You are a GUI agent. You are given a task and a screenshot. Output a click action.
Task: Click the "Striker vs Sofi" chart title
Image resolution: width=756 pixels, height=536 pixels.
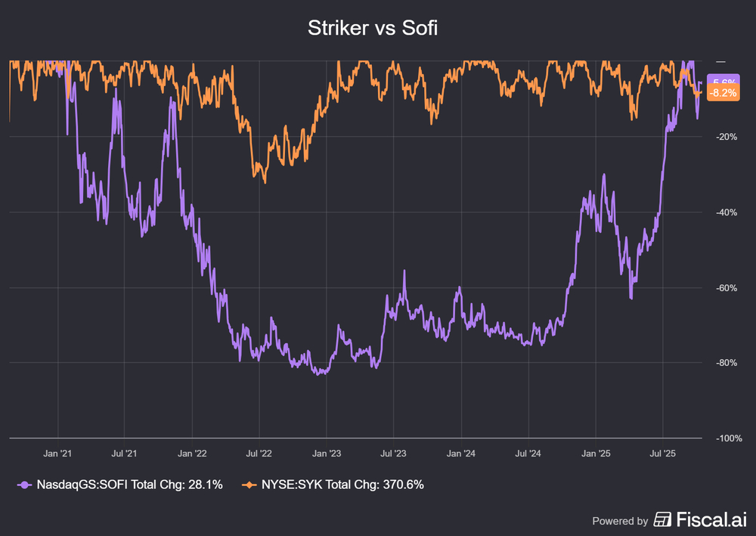tap(373, 29)
